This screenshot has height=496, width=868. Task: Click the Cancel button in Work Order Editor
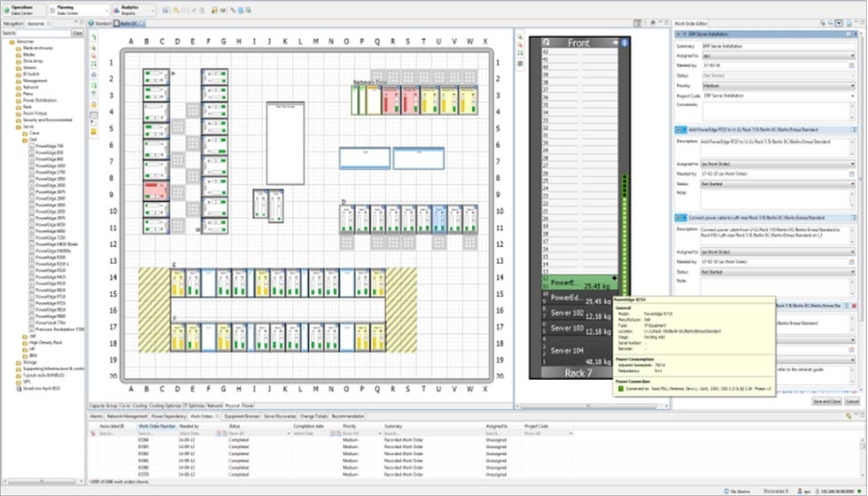coord(852,401)
